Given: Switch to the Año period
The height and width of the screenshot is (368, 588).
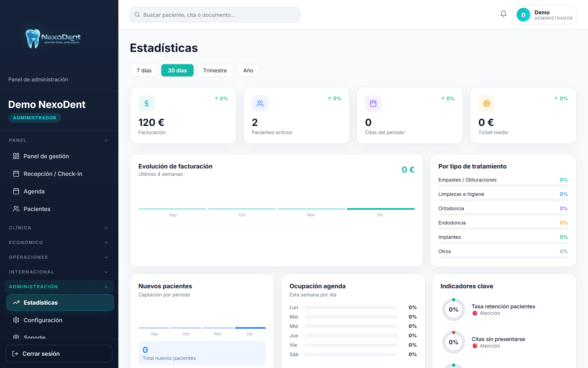Looking at the screenshot, I should (x=248, y=70).
